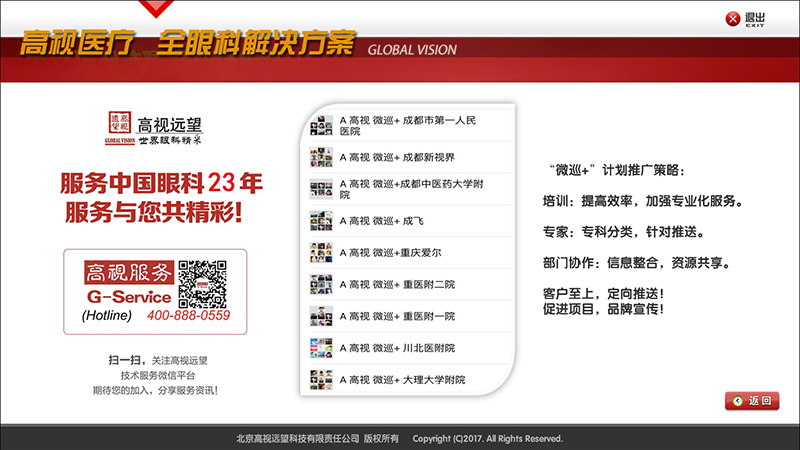Click the 高视服务 red label
The height and width of the screenshot is (450, 800).
click(x=129, y=272)
